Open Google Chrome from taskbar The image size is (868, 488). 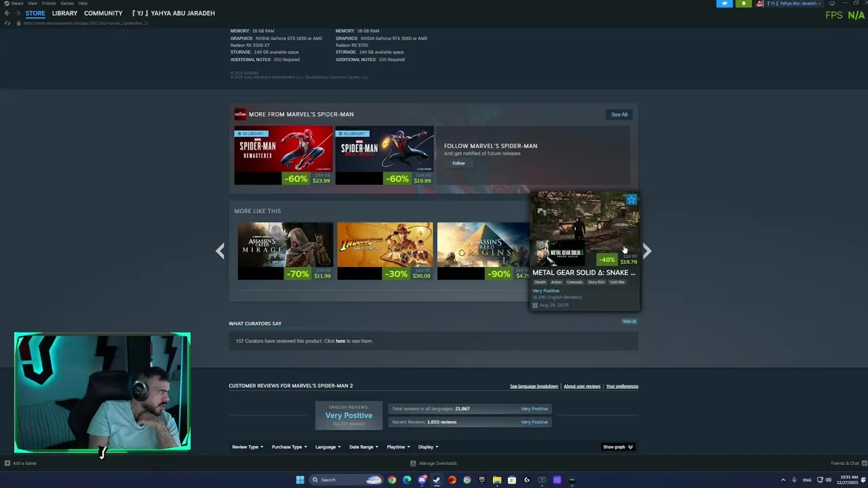click(392, 480)
